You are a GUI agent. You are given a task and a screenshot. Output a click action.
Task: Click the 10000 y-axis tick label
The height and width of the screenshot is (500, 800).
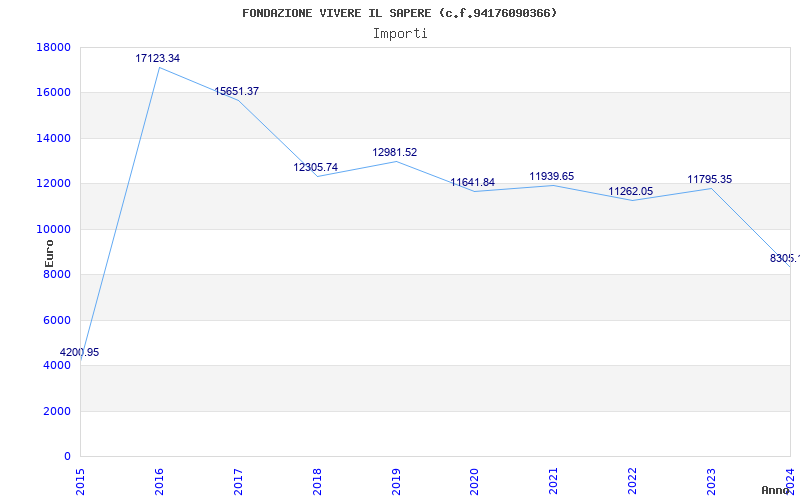click(x=53, y=229)
